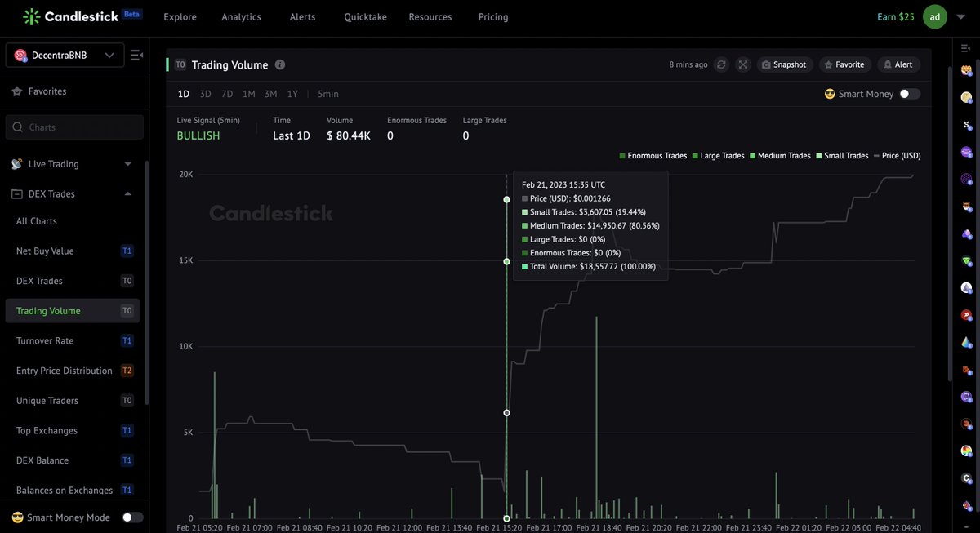Collapse the left sidebar panel icon
This screenshot has height=533, width=980.
[x=136, y=56]
